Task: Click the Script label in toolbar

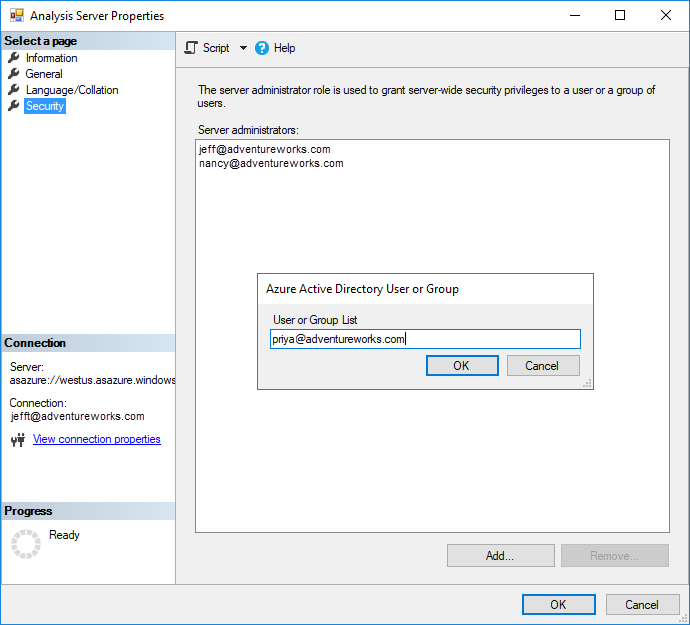Action: click(x=216, y=48)
